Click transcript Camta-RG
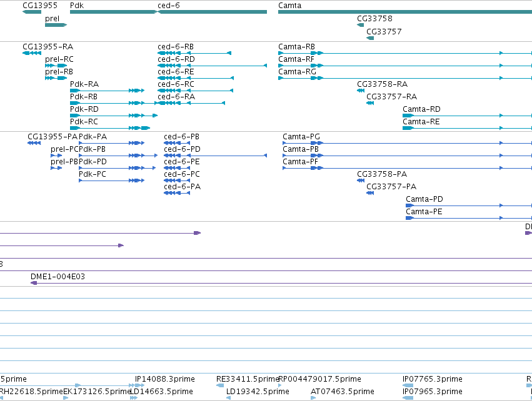Viewport: 532px width, 401px height. (297, 72)
